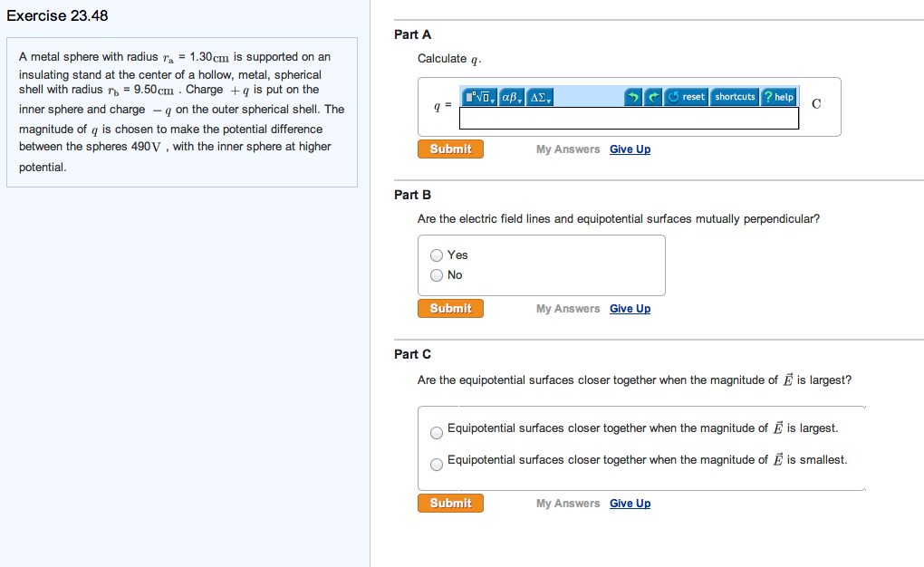Click Give Up for Part B

point(630,309)
